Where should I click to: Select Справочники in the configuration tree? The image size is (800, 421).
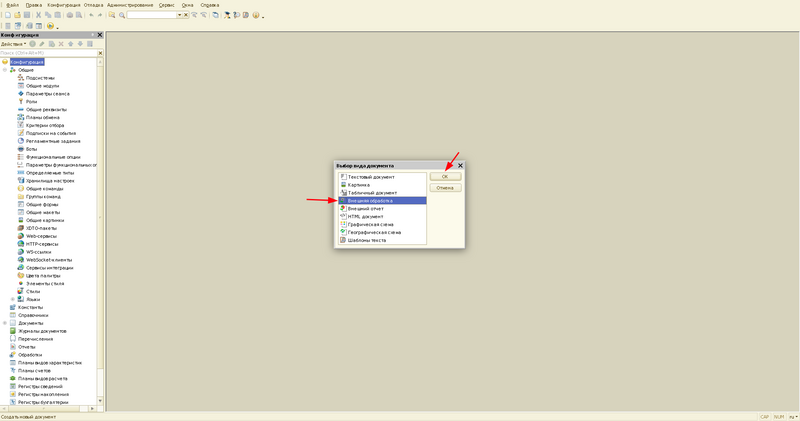[x=33, y=315]
